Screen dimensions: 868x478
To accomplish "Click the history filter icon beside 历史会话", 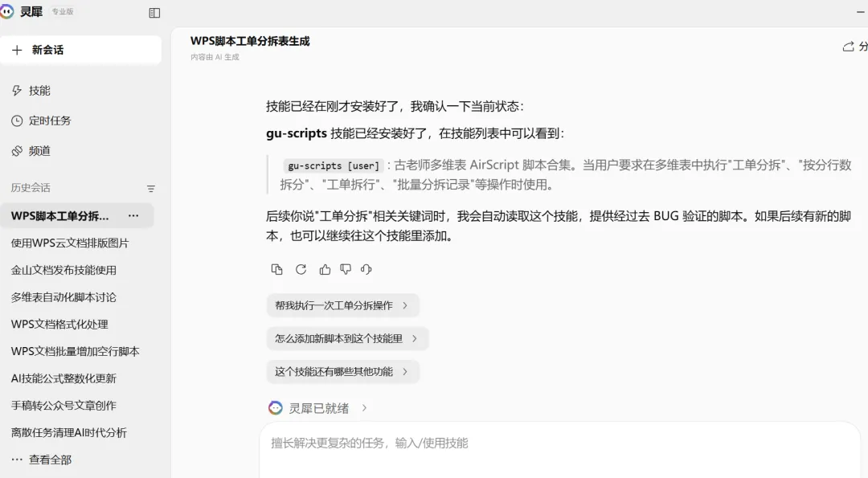I will pyautogui.click(x=150, y=189).
